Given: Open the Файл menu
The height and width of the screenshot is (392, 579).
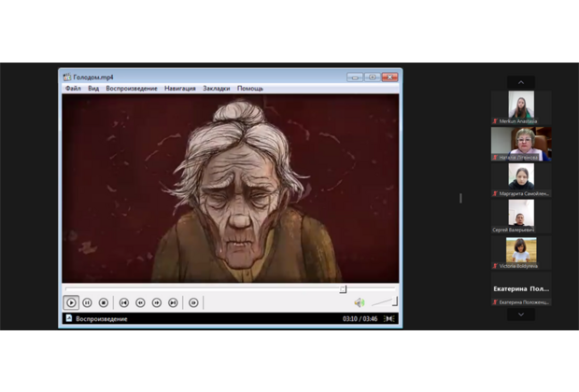Looking at the screenshot, I should click(73, 89).
